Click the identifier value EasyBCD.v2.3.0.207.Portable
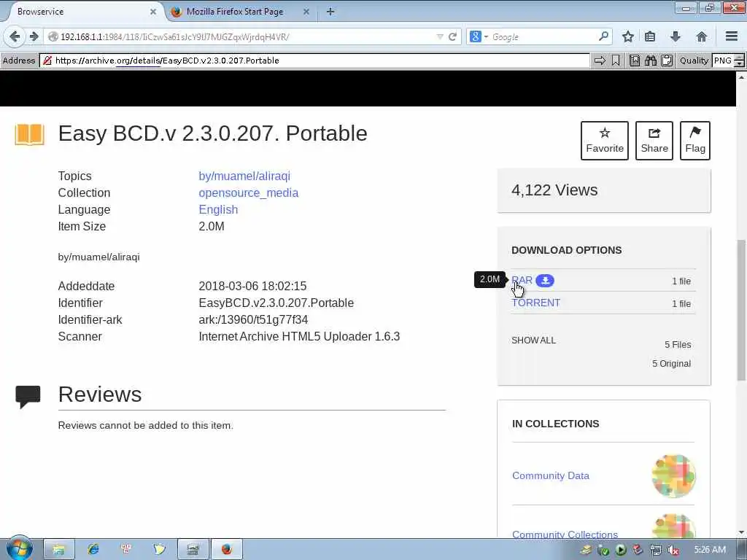The image size is (747, 560). 276,303
